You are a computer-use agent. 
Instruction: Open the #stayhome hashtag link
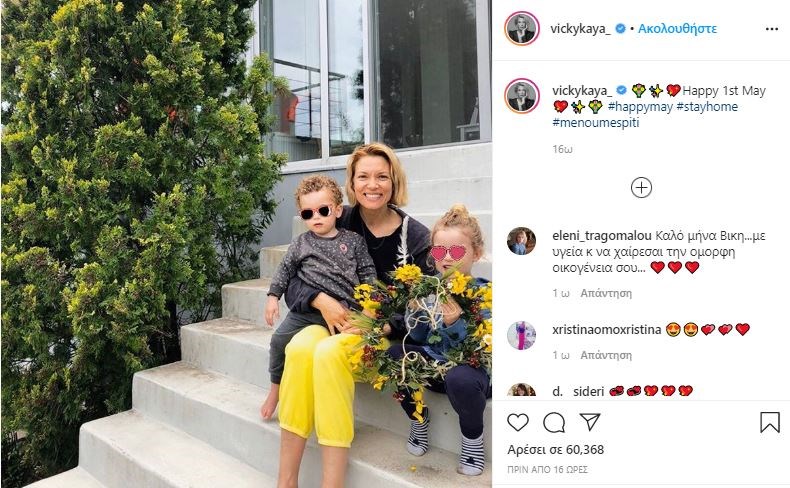(707, 107)
